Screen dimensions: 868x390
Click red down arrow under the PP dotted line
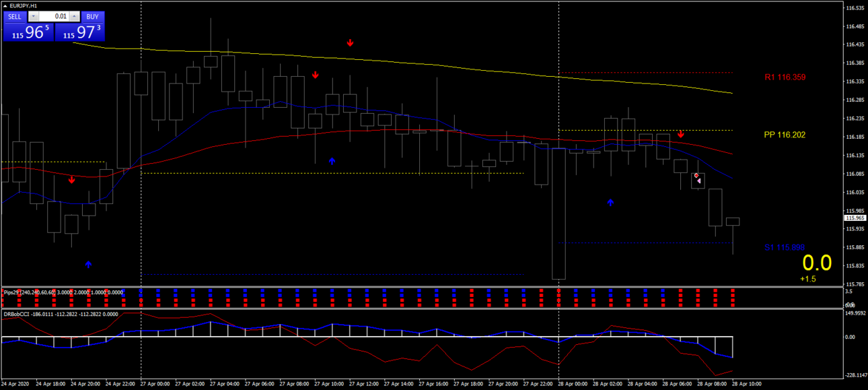(681, 134)
